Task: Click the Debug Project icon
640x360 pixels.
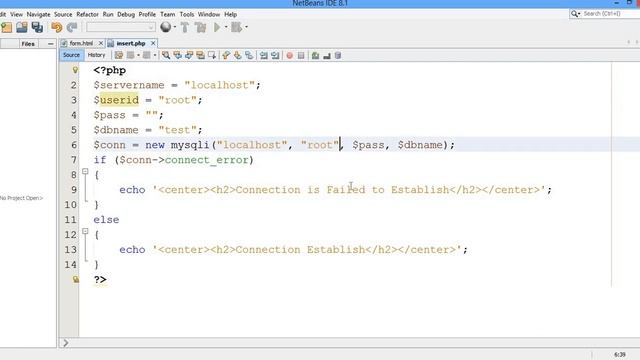Action: (x=236, y=27)
